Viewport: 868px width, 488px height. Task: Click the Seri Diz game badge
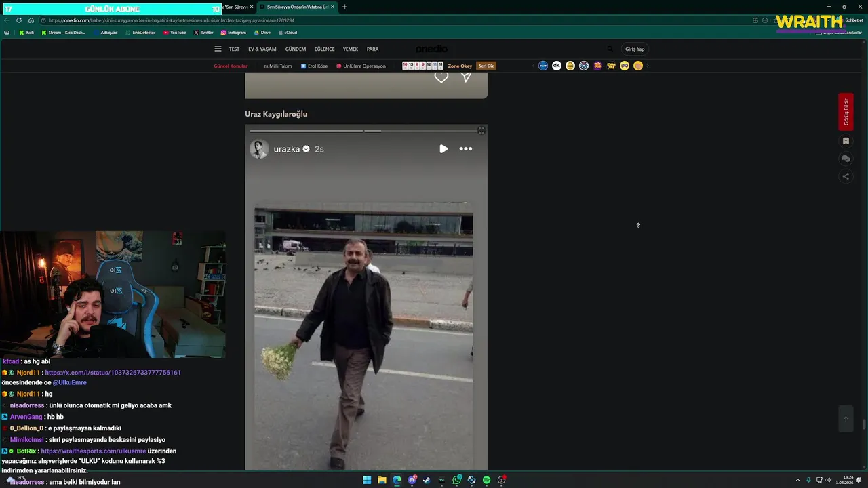click(486, 66)
